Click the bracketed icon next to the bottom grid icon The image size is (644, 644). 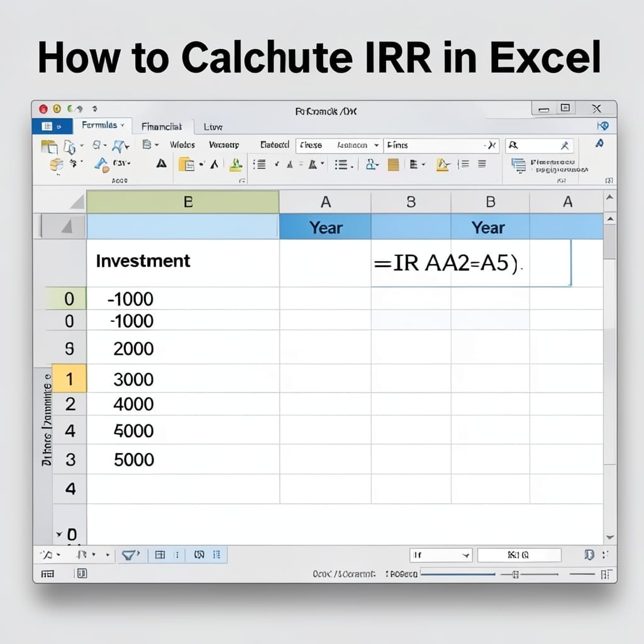coord(199,555)
